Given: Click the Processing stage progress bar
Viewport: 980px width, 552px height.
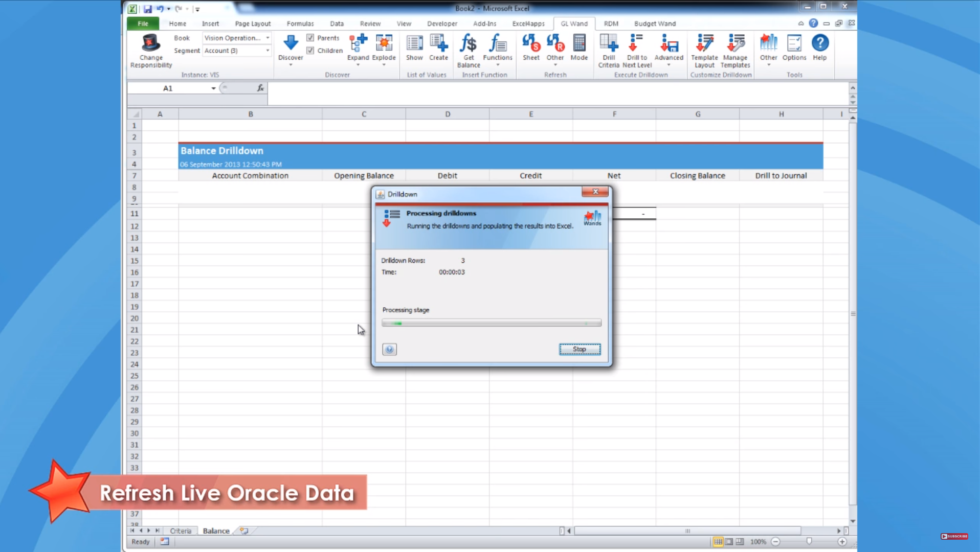Looking at the screenshot, I should (x=492, y=323).
